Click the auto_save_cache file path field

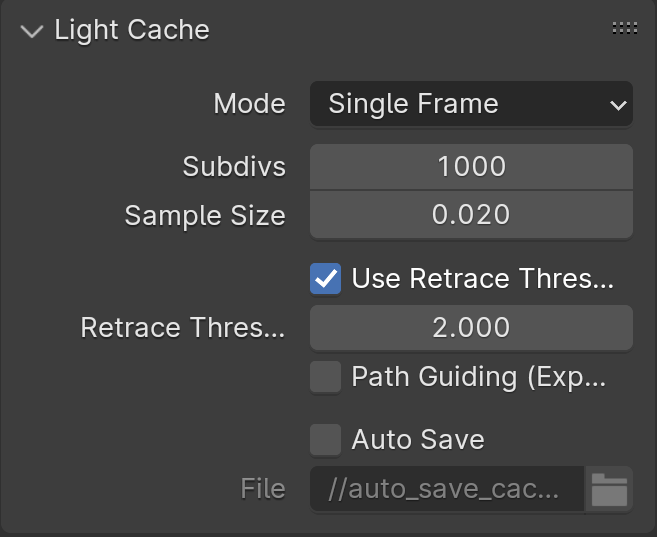(x=447, y=489)
